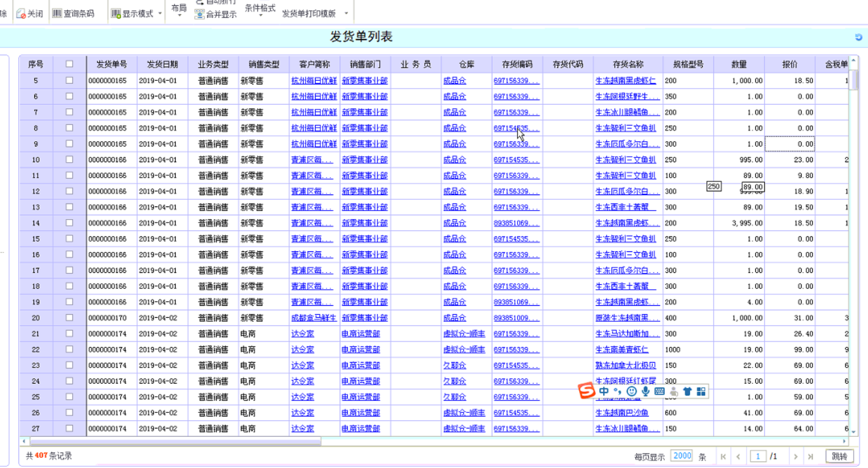This screenshot has width=868, height=468.
Task: Open 查询条码 barcode query tool
Action: [x=73, y=13]
